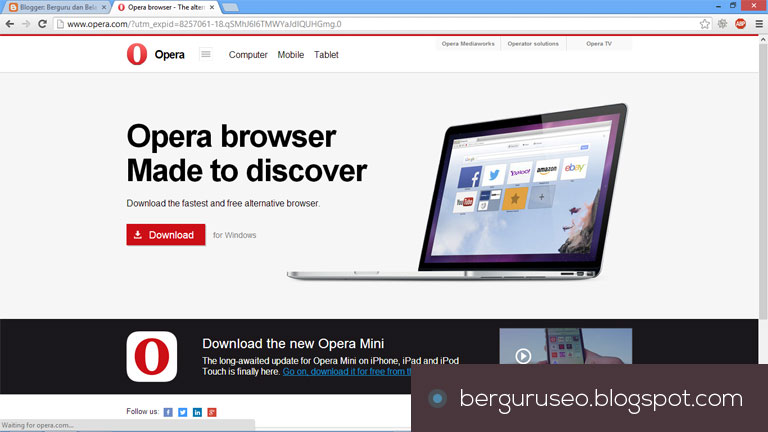The image size is (768, 432).
Task: Click the 'Opera browser Made to discover' heading
Action: pos(246,153)
